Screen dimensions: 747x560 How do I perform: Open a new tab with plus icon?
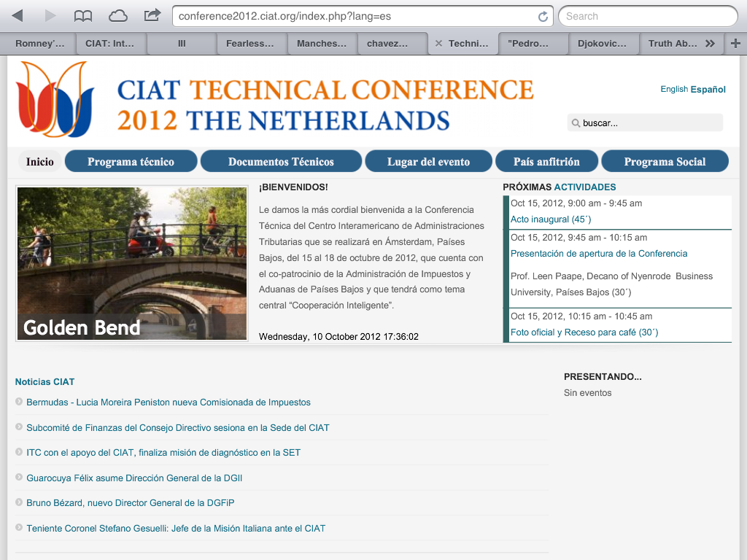(x=735, y=44)
